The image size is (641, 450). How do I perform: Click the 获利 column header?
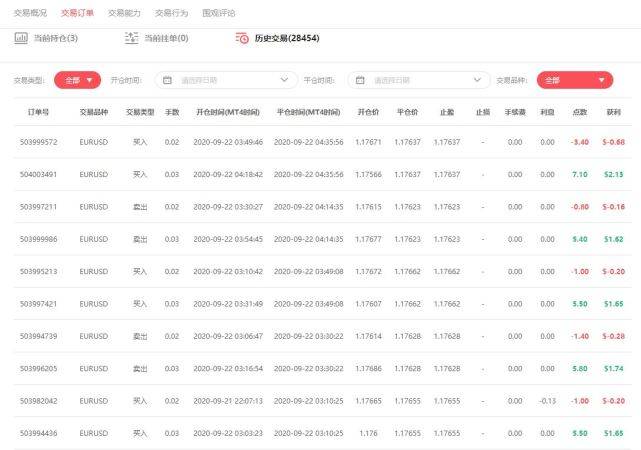613,112
